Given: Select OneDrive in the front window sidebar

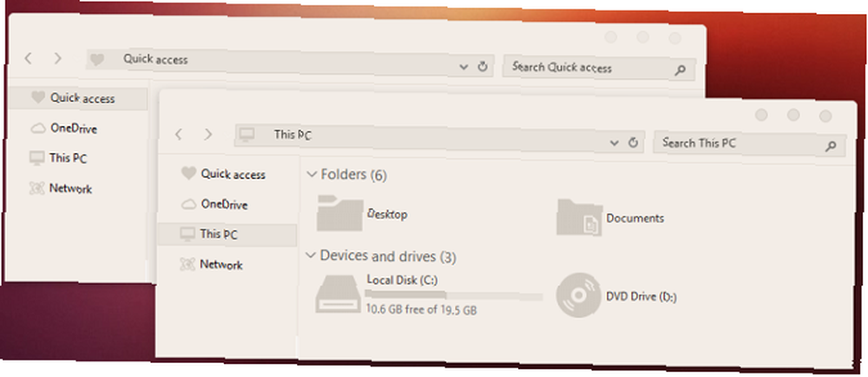Looking at the screenshot, I should [224, 204].
